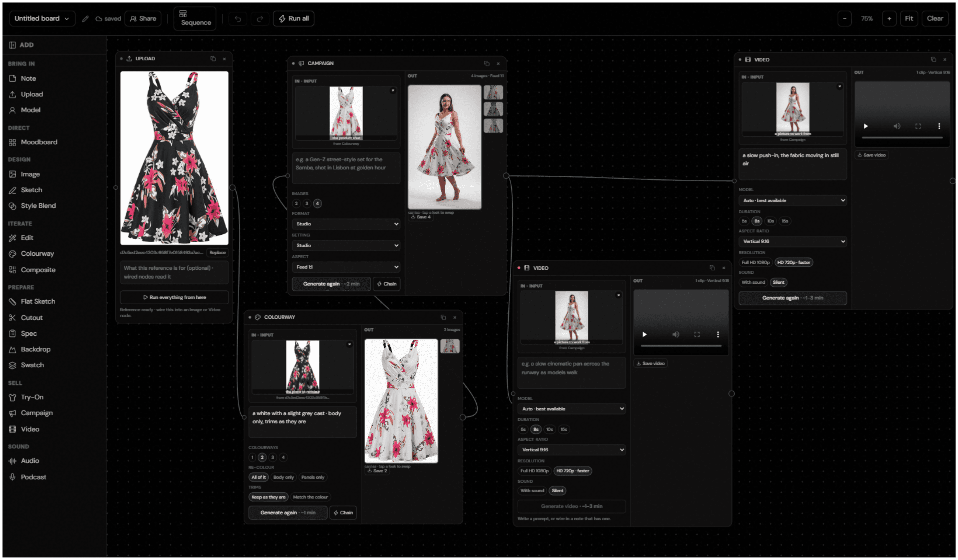The width and height of the screenshot is (958, 560).
Task: Click the Share button
Action: coord(143,18)
